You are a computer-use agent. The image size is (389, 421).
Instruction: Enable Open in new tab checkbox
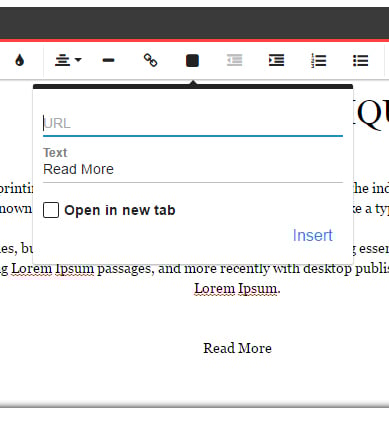[x=51, y=210]
